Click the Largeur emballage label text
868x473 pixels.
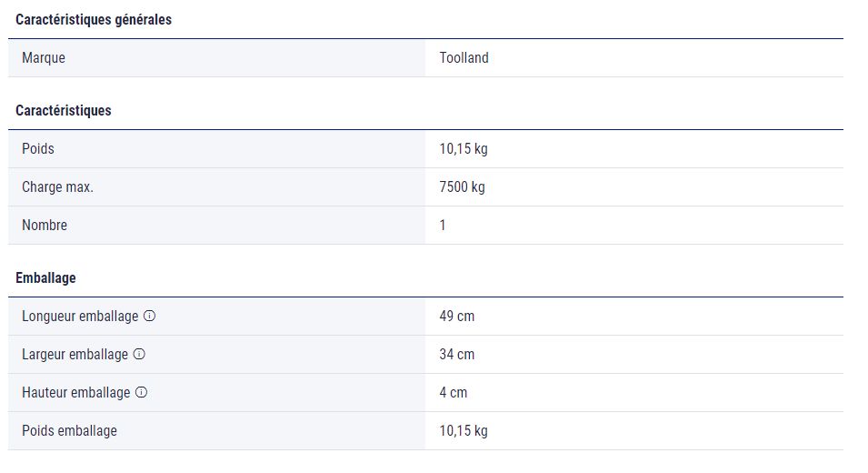(75, 355)
